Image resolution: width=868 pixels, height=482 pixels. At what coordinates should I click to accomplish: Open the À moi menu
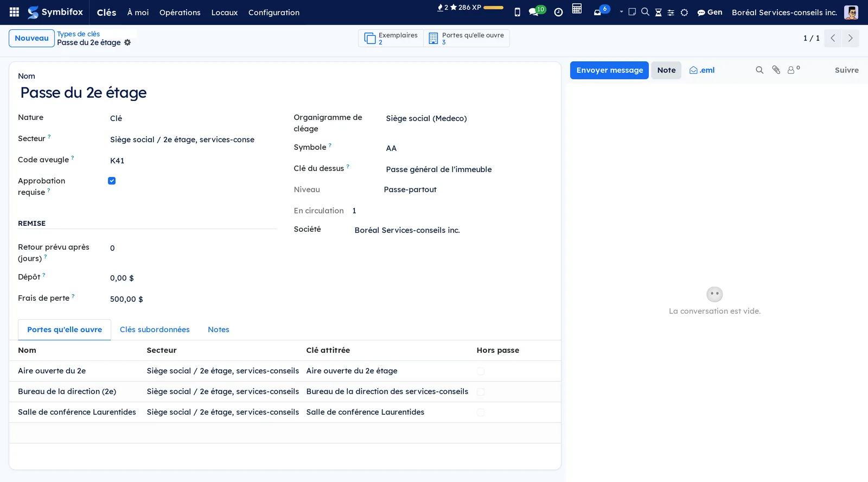pos(138,12)
